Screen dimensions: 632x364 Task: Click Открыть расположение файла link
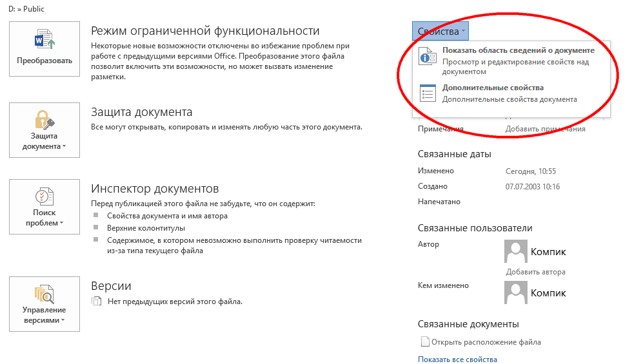tap(486, 342)
